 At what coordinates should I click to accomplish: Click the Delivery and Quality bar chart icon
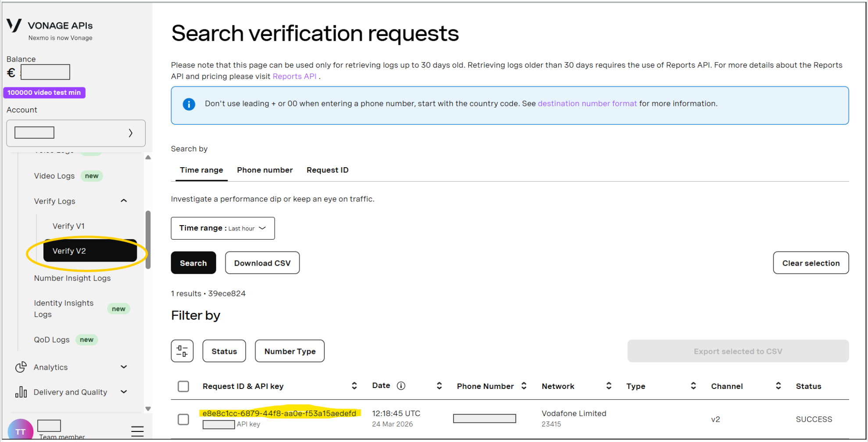[21, 392]
